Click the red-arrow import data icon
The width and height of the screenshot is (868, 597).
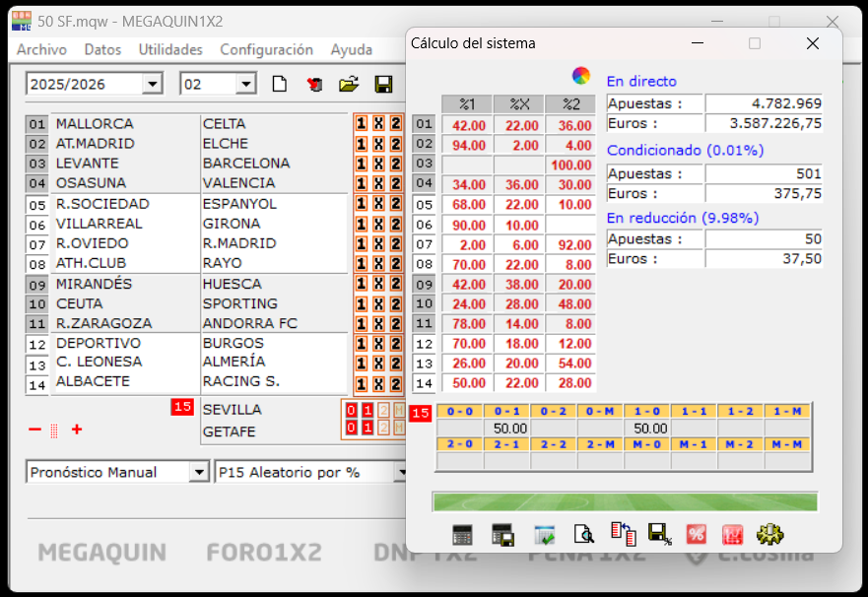(x=314, y=84)
